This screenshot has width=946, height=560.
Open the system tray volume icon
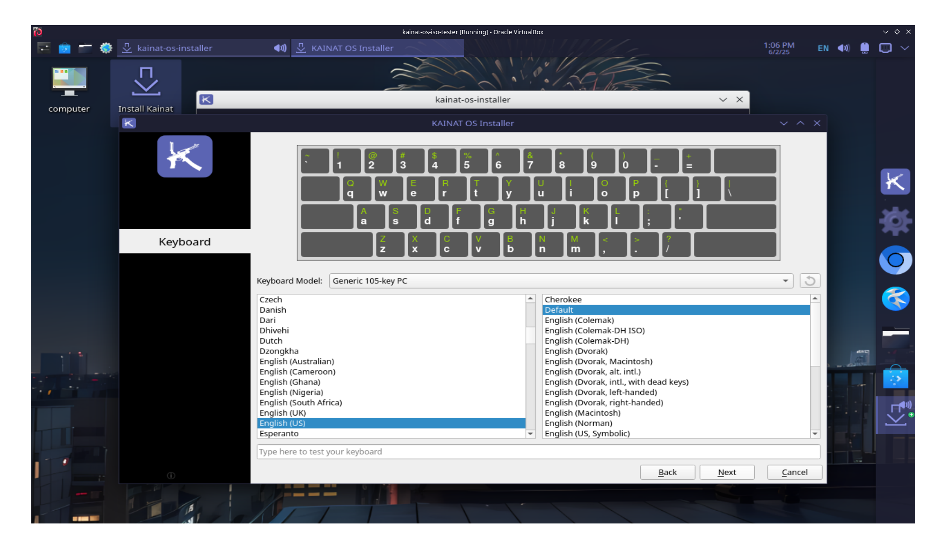843,48
